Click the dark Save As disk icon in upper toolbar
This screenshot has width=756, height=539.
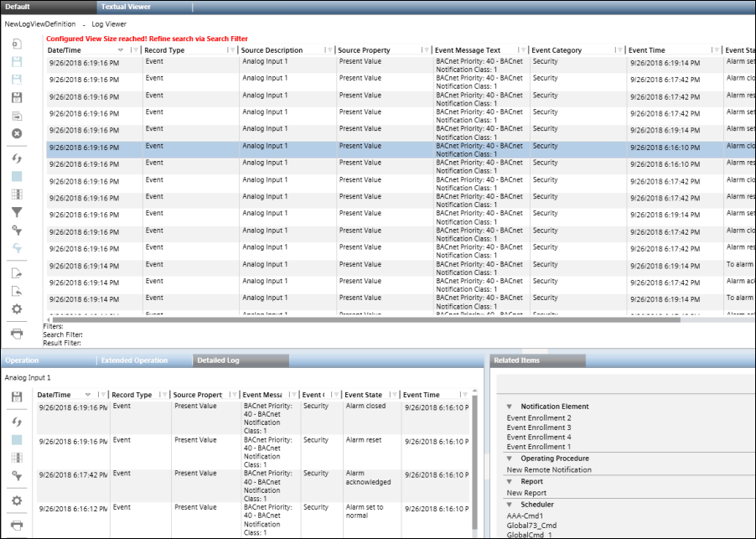click(17, 98)
